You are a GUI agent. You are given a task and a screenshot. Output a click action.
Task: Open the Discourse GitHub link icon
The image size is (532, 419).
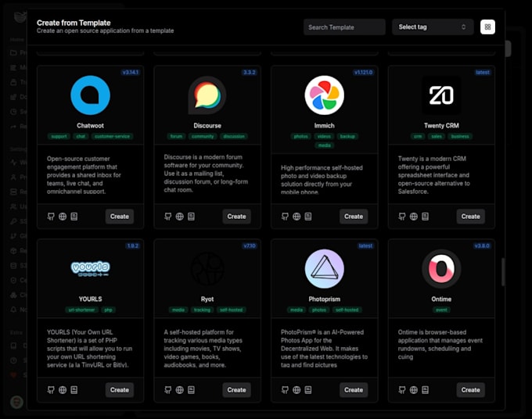(x=168, y=217)
